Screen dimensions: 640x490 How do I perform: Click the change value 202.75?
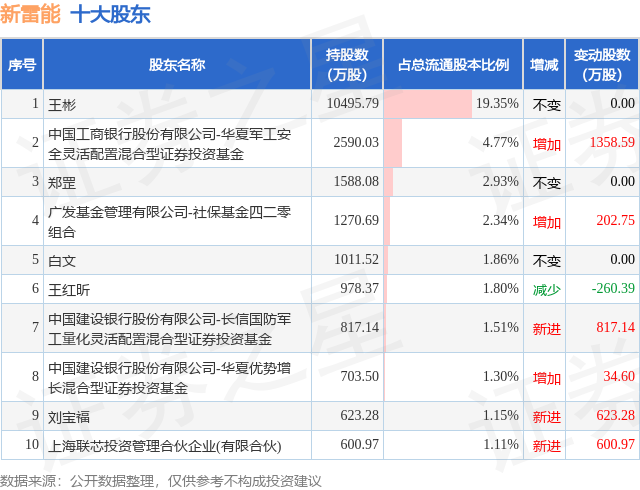[616, 220]
